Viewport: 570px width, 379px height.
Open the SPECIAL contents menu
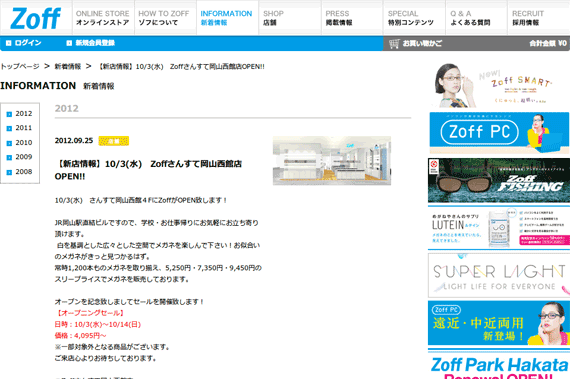(414, 18)
